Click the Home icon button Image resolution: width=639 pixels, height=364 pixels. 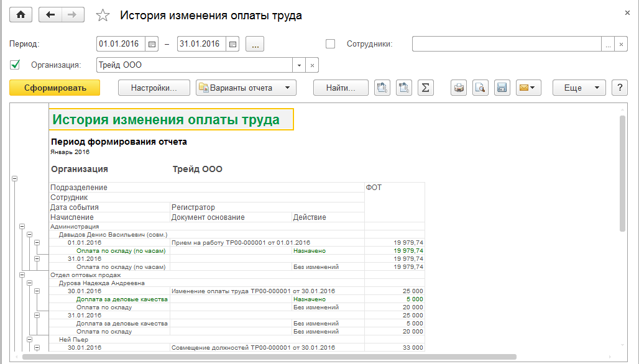pyautogui.click(x=21, y=16)
